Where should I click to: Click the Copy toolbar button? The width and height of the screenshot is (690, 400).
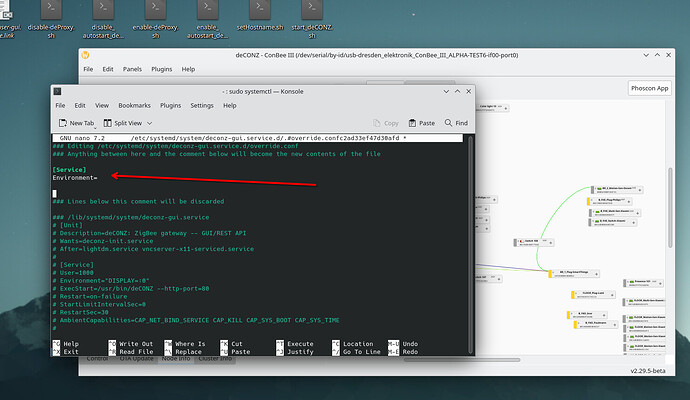385,123
